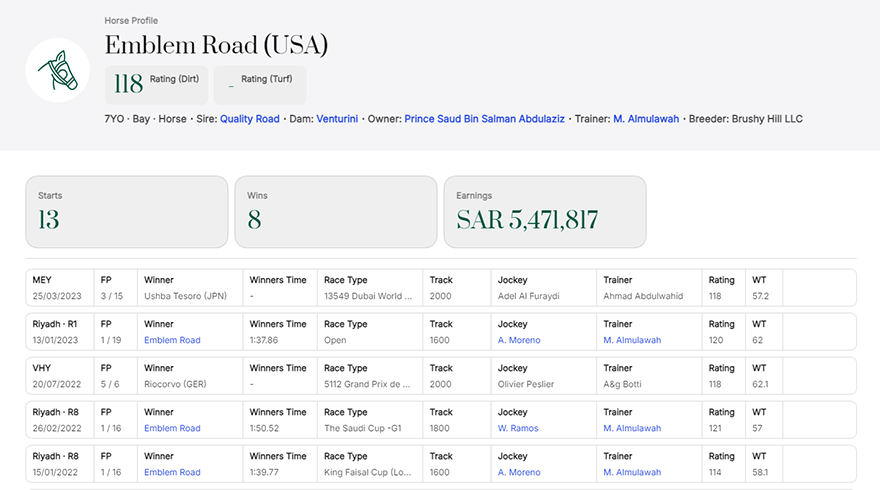Click Emblem Road winner in 15/01/2022 race
The height and width of the screenshot is (490, 880).
tap(172, 472)
